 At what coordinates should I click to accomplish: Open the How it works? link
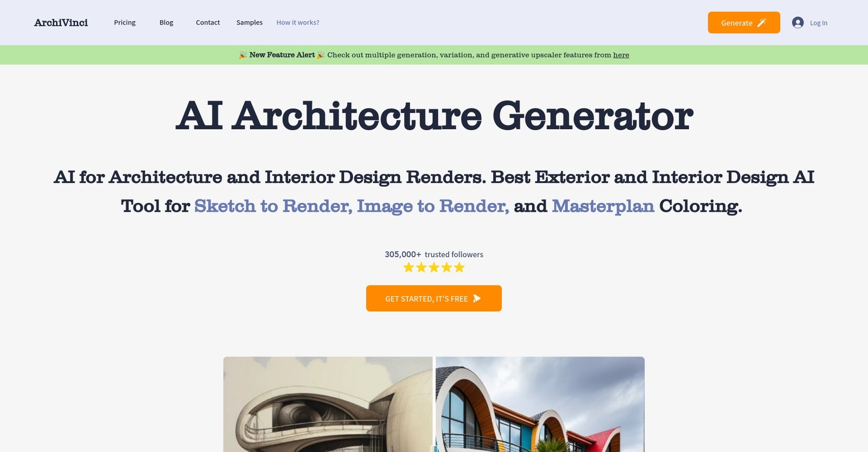tap(298, 23)
